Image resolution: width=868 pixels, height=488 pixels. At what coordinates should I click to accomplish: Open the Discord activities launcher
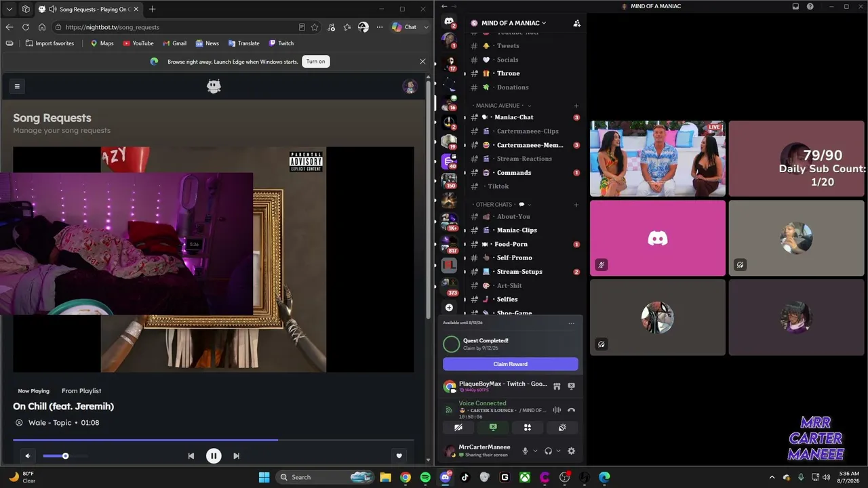(x=528, y=428)
